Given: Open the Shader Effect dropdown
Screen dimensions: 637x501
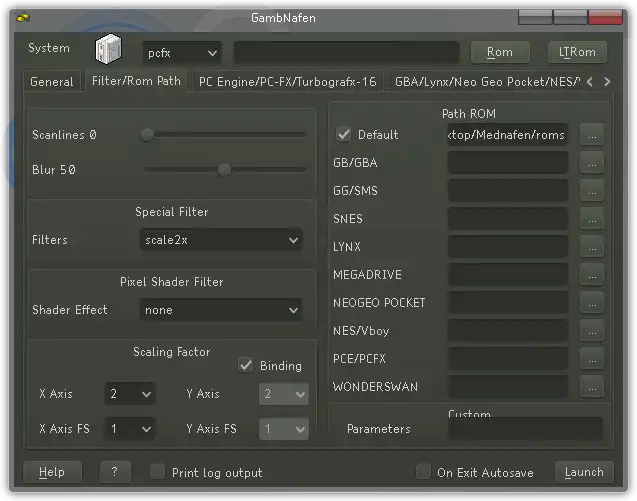Looking at the screenshot, I should coord(221,310).
